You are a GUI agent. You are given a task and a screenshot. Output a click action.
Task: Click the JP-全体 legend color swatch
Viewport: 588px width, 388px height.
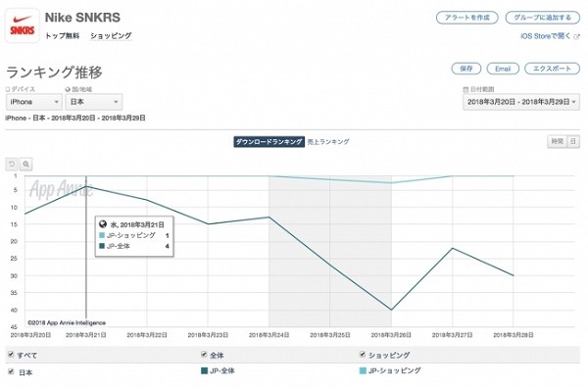pyautogui.click(x=205, y=370)
